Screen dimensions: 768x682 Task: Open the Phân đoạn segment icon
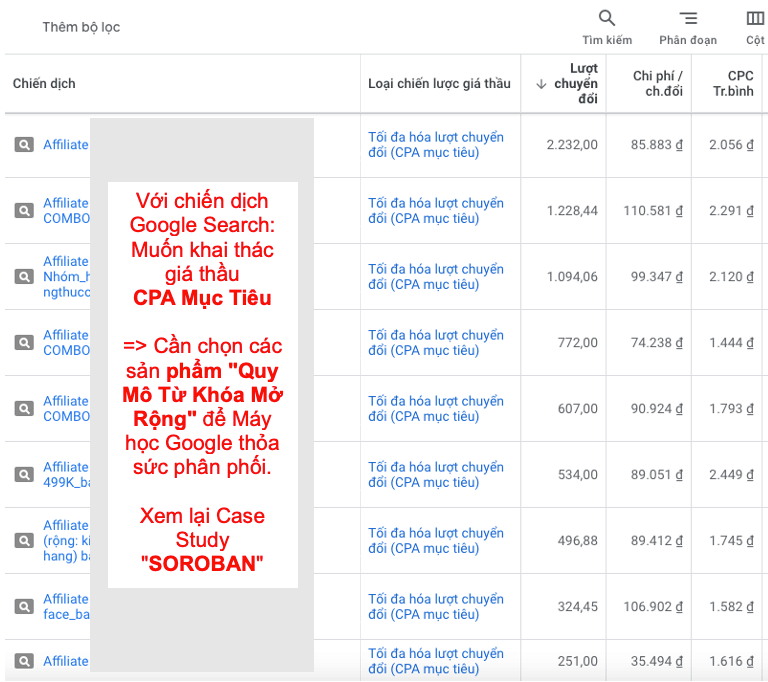coord(688,19)
